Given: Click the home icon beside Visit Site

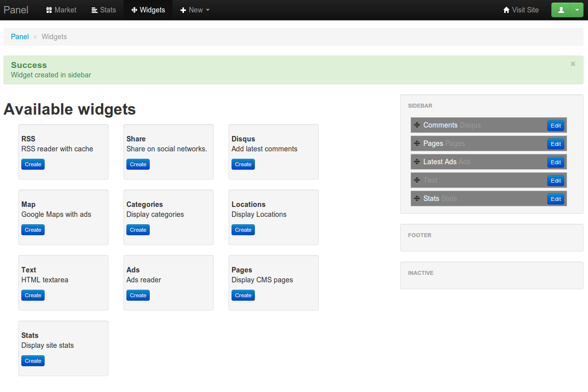Looking at the screenshot, I should click(x=506, y=10).
